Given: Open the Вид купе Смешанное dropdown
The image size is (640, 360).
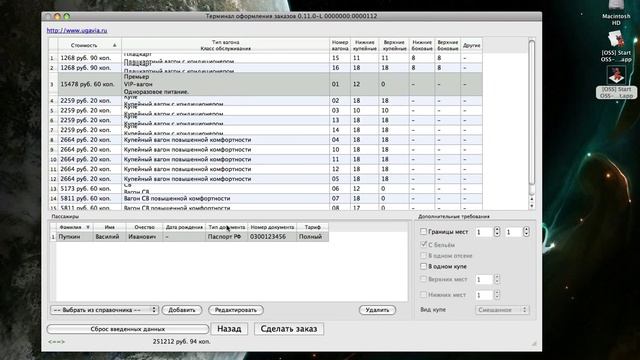Looking at the screenshot, I should click(x=502, y=310).
